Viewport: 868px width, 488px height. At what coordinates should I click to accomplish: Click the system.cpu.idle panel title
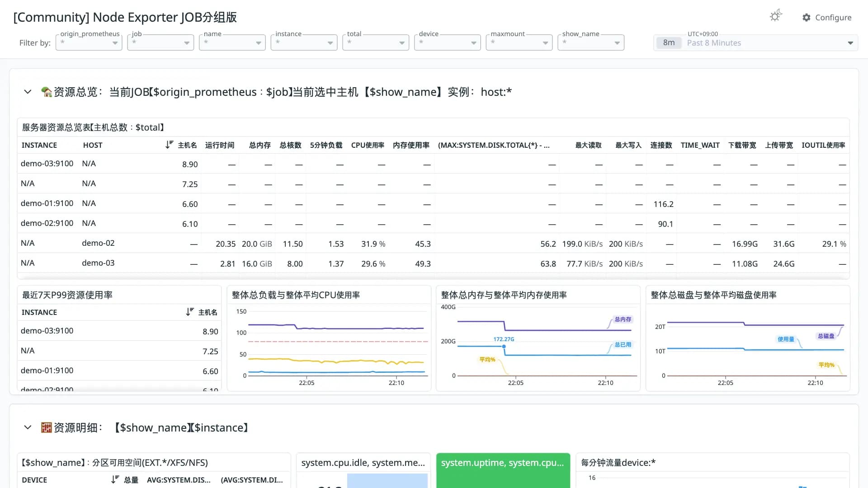click(x=363, y=463)
